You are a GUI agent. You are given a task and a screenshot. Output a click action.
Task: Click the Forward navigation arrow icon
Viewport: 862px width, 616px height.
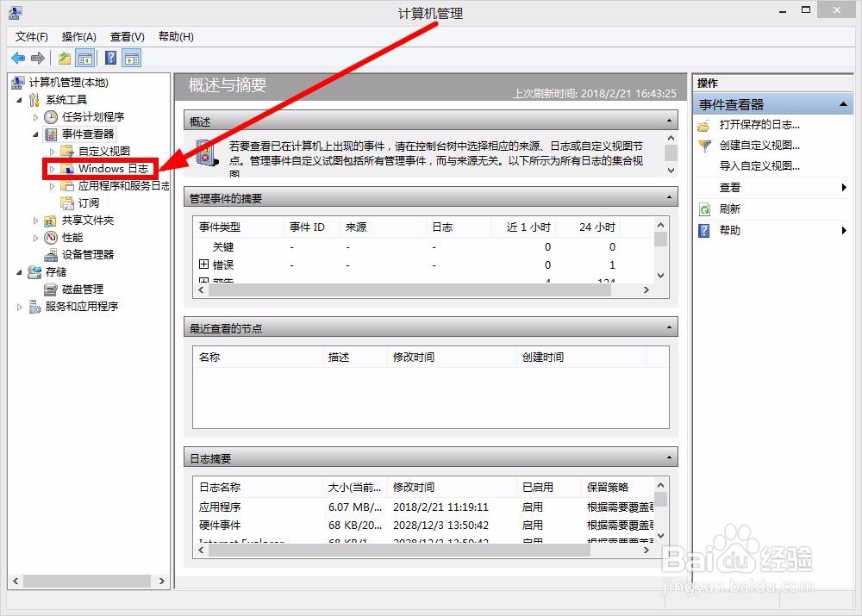coord(38,58)
